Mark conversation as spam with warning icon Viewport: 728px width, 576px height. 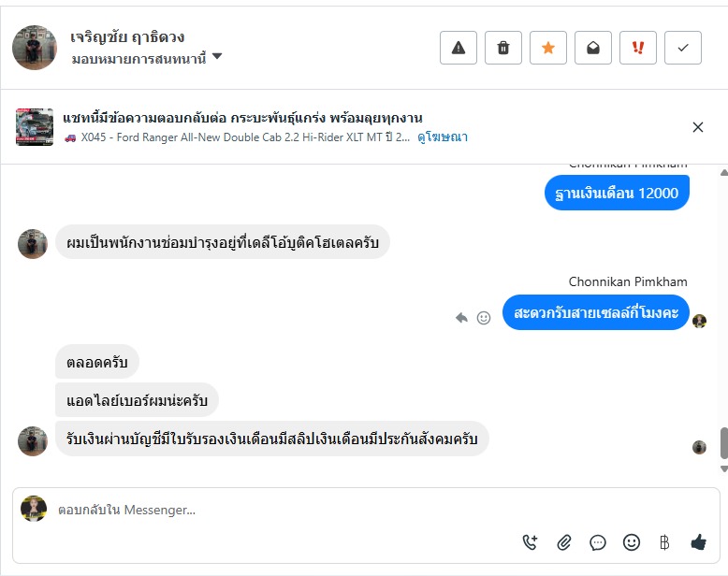(459, 48)
